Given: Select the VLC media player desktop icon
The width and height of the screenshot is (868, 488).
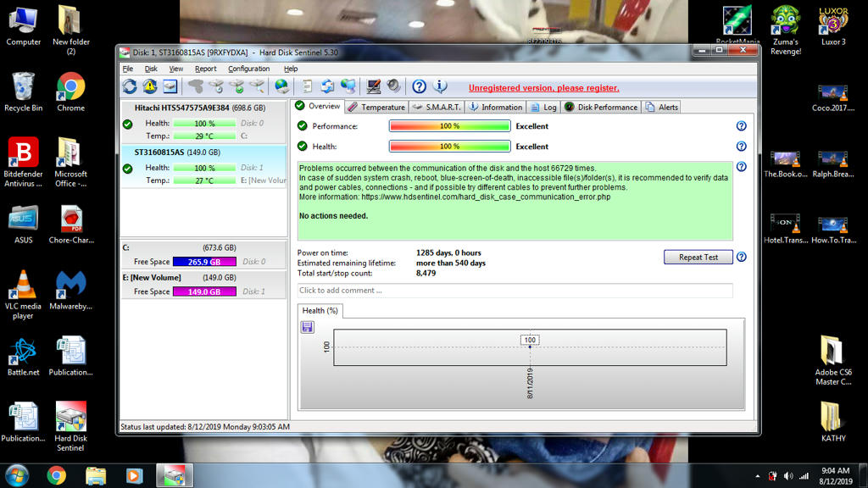Looking at the screenshot, I should click(x=23, y=294).
